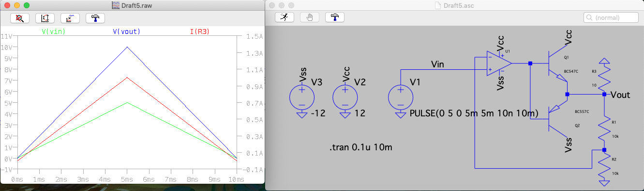The width and height of the screenshot is (644, 191).
Task: Click the Vout net label
Action: tap(620, 95)
